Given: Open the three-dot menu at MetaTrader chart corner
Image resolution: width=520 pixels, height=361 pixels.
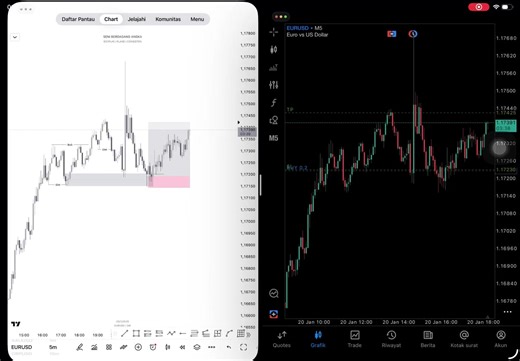Looking at the screenshot, I should (507, 312).
